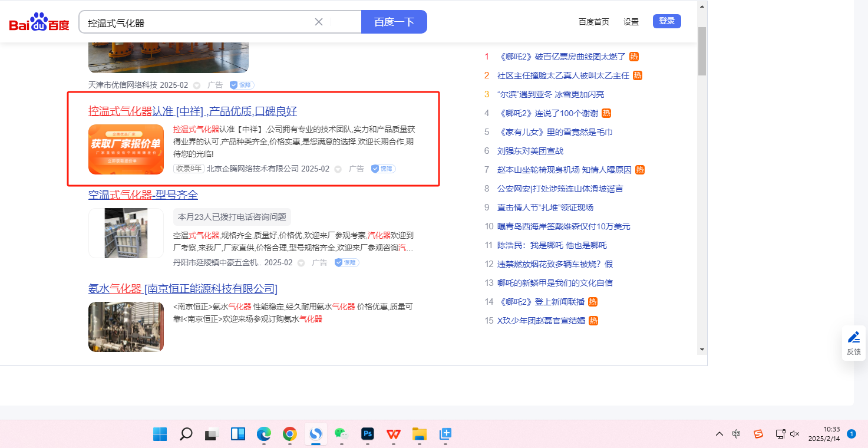Open Google Chrome from taskbar
The image size is (868, 448).
pos(289,434)
